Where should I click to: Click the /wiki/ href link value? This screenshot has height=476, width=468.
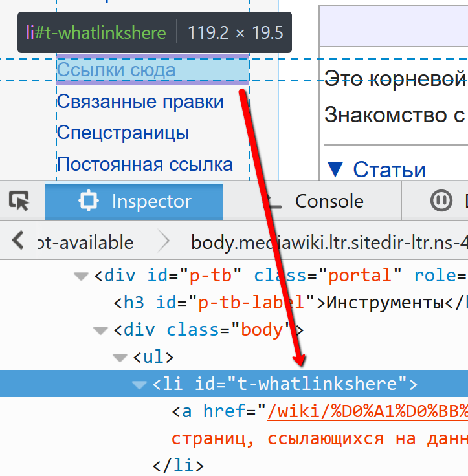pos(368,411)
